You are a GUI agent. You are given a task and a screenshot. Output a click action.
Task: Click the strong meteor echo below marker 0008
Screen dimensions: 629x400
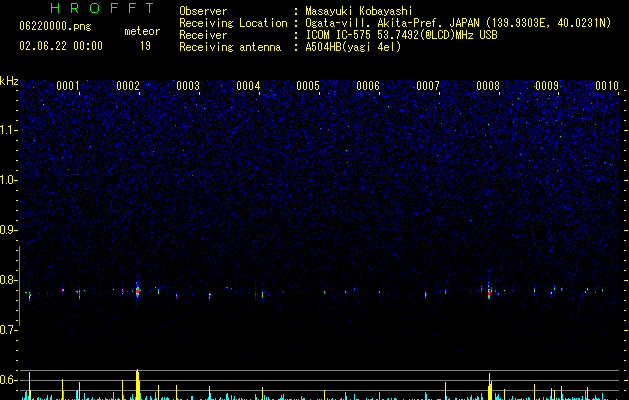coord(489,292)
